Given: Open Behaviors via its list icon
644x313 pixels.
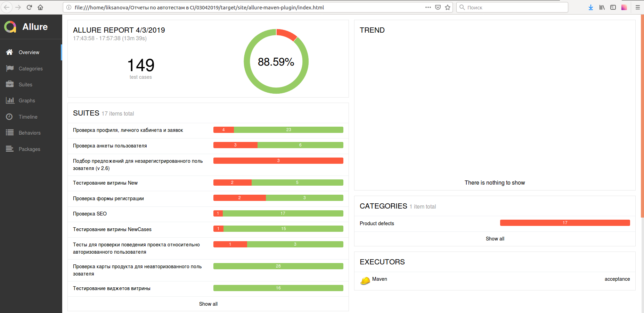Looking at the screenshot, I should click(x=10, y=133).
